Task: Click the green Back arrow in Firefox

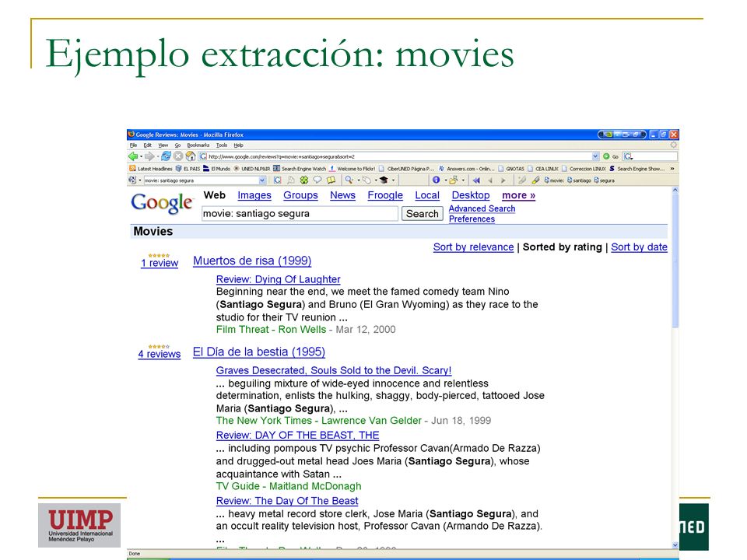Action: pyautogui.click(x=133, y=156)
